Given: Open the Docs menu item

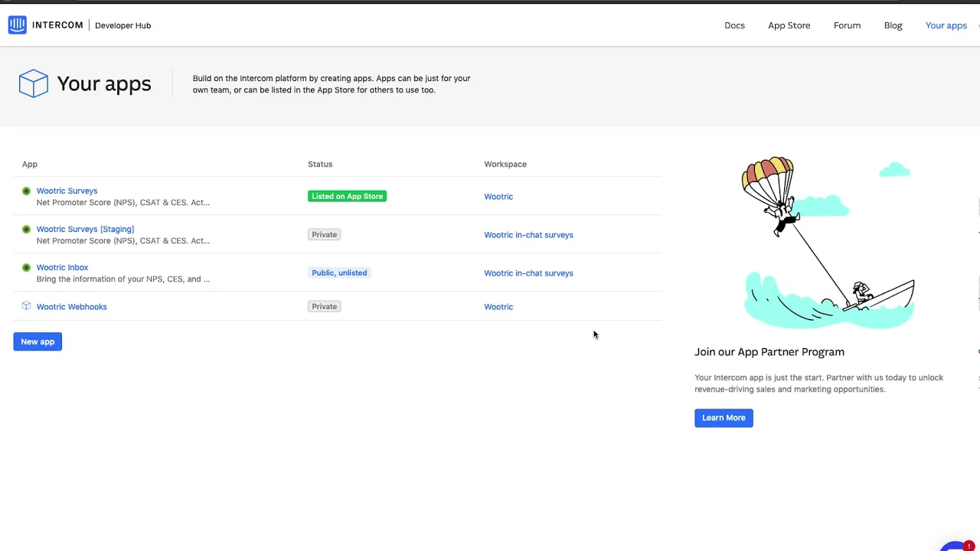Looking at the screenshot, I should [734, 25].
